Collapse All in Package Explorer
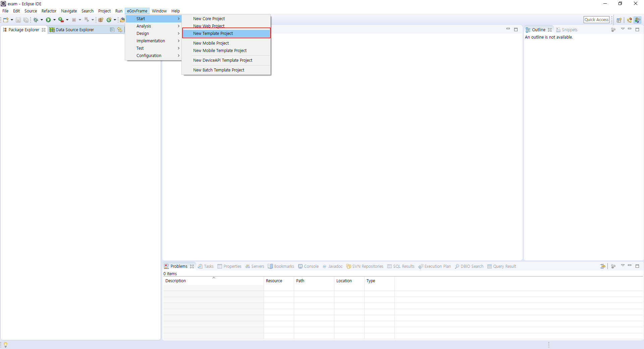The height and width of the screenshot is (349, 644). [x=112, y=30]
